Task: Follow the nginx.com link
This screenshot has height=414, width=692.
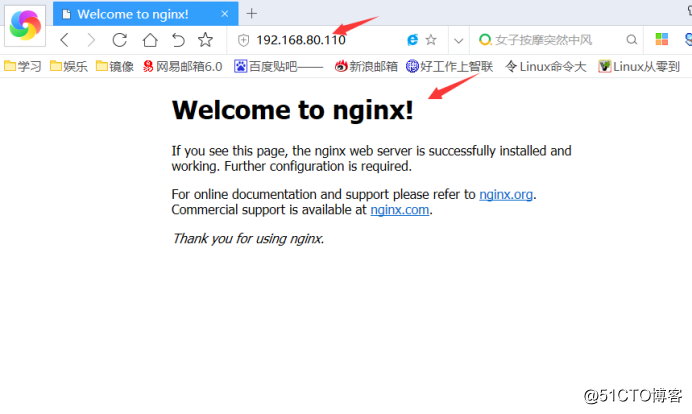Action: point(399,210)
